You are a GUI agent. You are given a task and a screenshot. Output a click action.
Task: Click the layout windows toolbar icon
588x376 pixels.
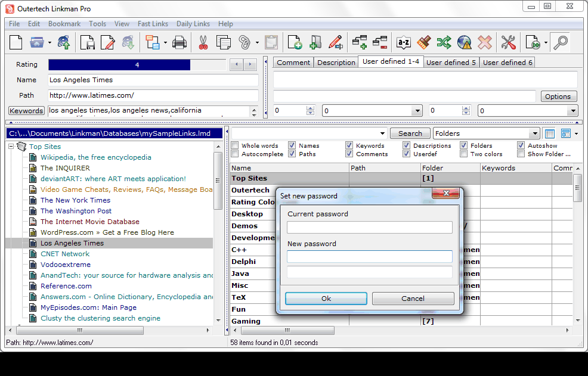152,42
